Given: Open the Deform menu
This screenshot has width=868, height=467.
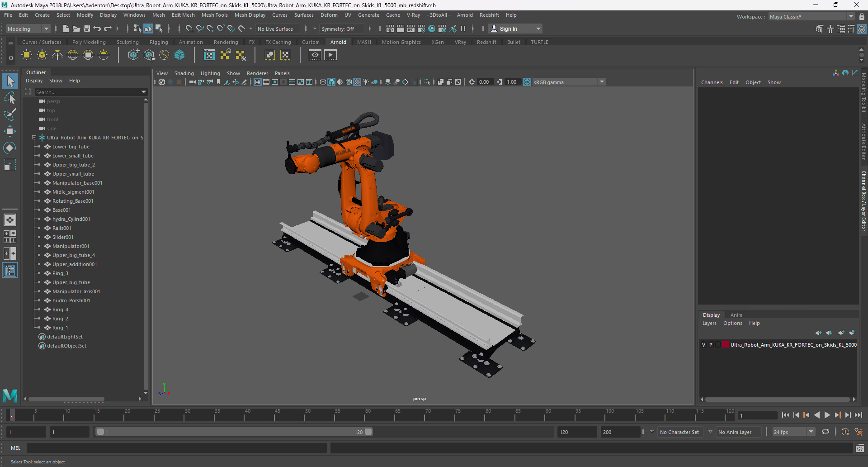Looking at the screenshot, I should coord(329,15).
